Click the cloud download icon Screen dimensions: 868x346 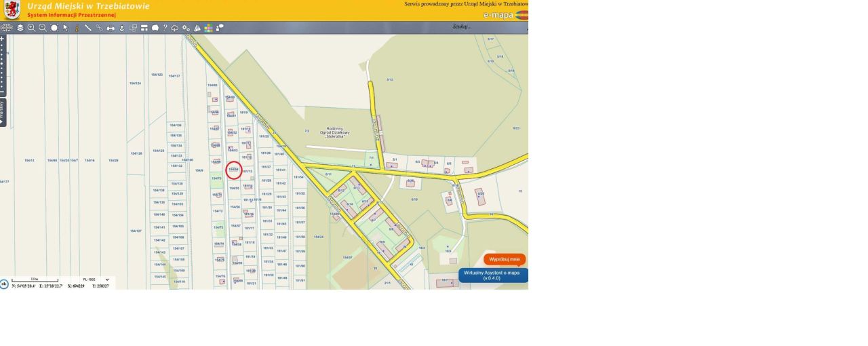pyautogui.click(x=174, y=28)
